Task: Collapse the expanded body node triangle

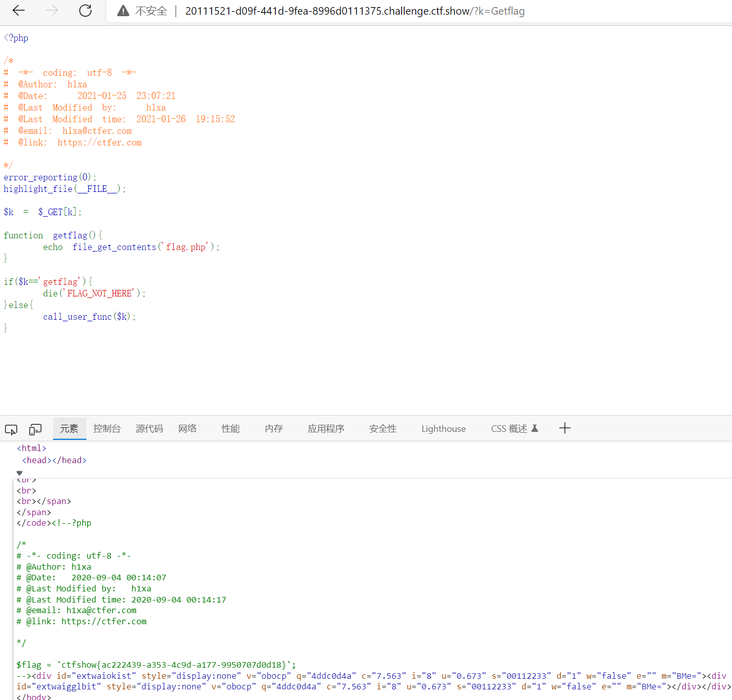Action: (x=20, y=473)
